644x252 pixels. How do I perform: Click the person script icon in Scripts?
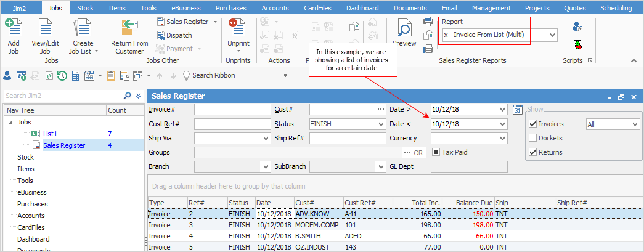[x=578, y=28]
